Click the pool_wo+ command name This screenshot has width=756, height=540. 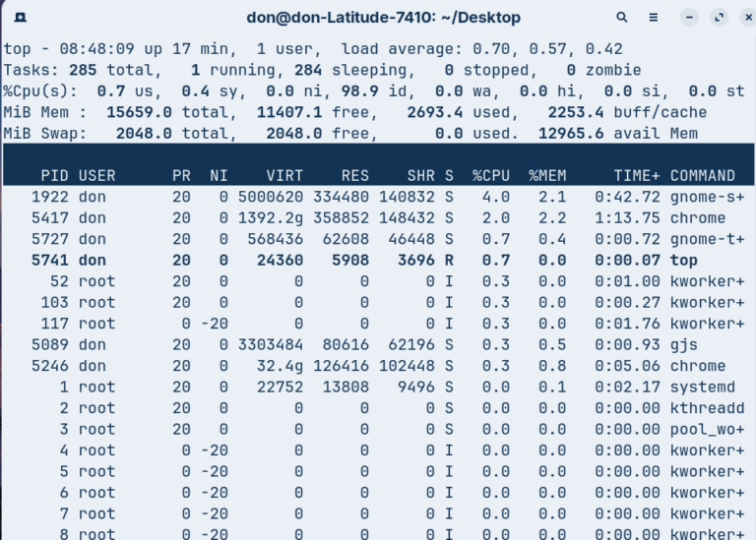coord(708,429)
